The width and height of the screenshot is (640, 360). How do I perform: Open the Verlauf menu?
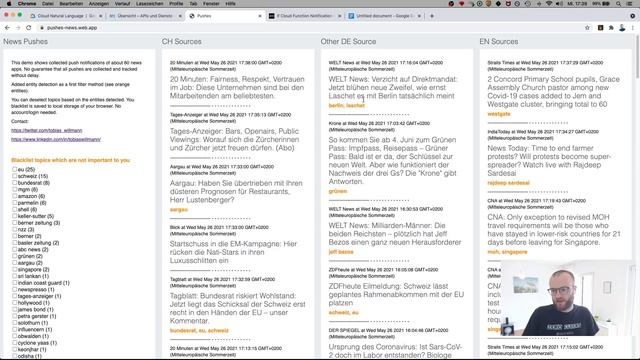click(x=122, y=4)
